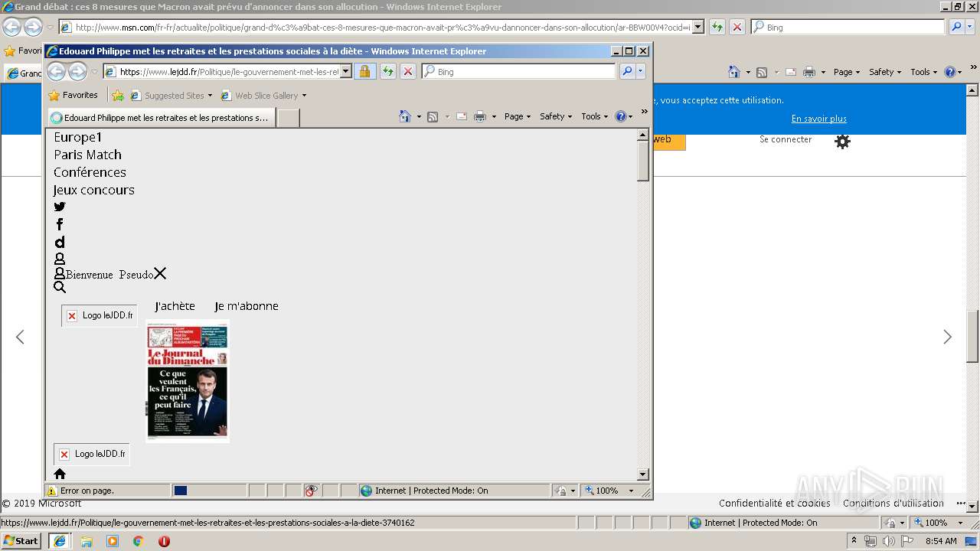Open the Page menu in the front window
The width and height of the screenshot is (980, 551).
518,116
